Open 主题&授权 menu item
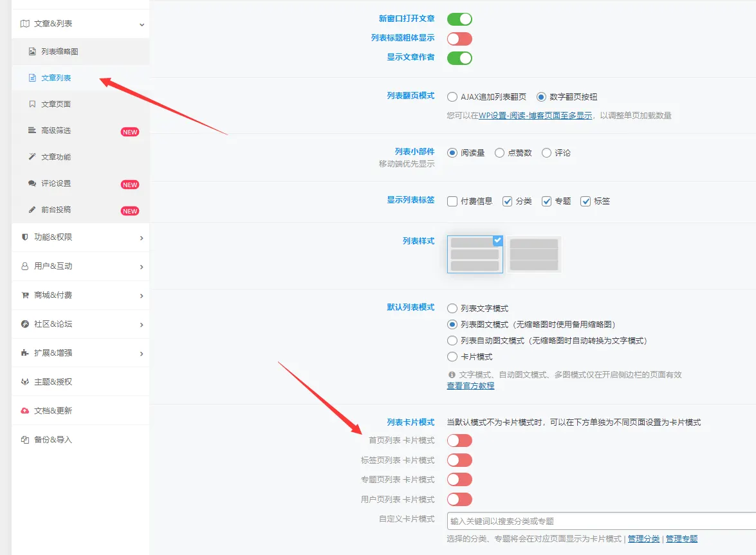This screenshot has width=756, height=555. [x=80, y=381]
